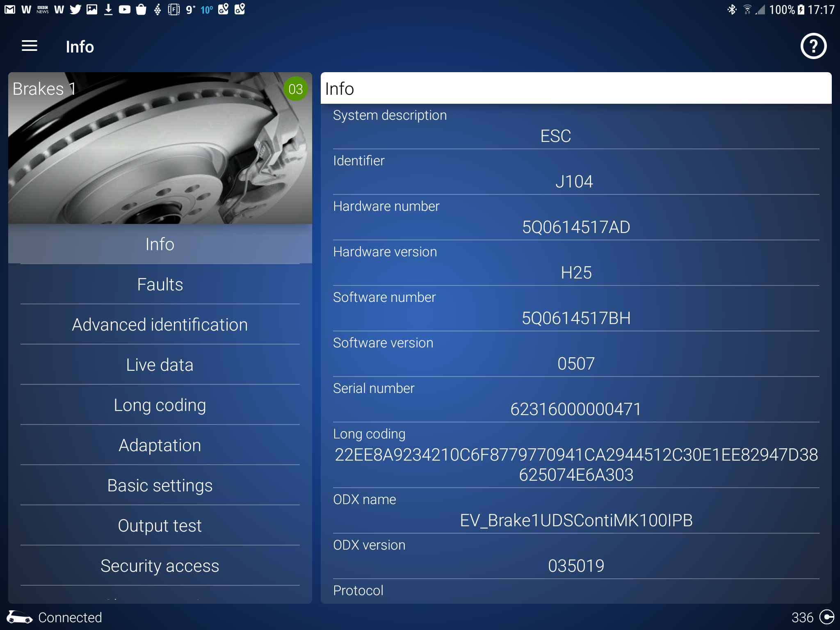Viewport: 840px width, 630px height.
Task: Open the Adaptation section
Action: (160, 445)
